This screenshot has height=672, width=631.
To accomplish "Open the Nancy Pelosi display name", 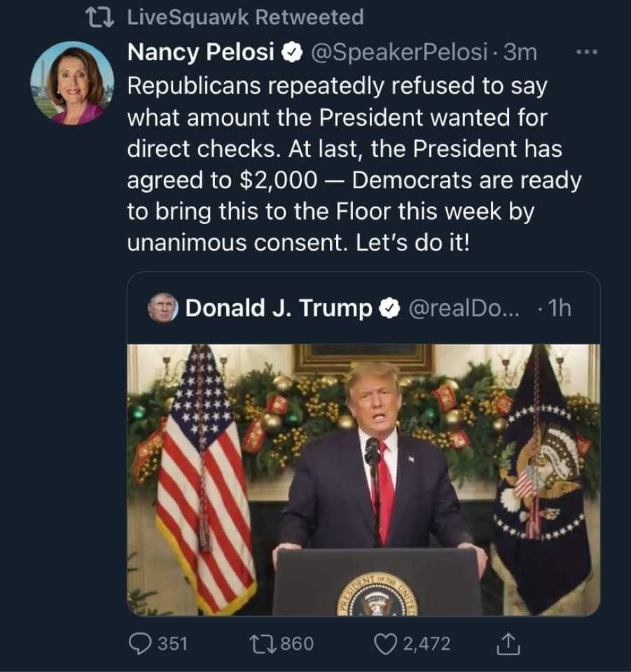I will 200,52.
